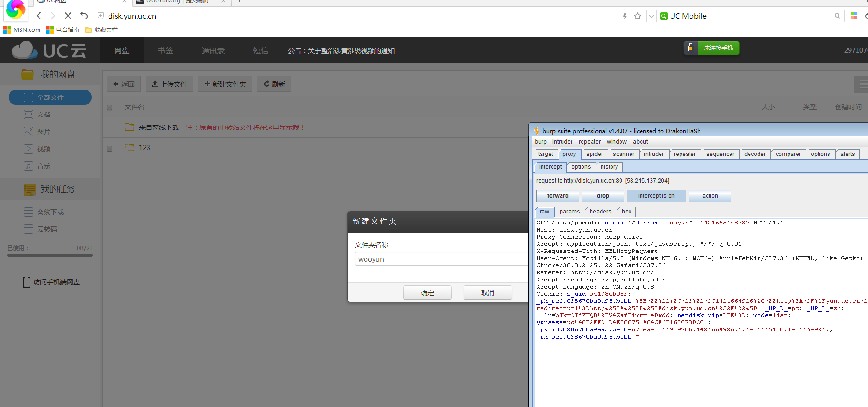Viewport: 868px width, 407px height.
Task: Open the address bar dropdown arrow
Action: 651,16
